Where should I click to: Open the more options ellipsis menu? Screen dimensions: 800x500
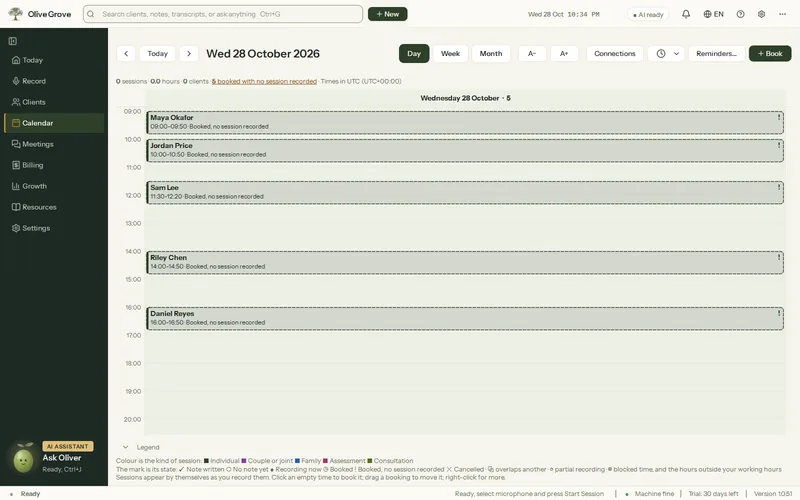(782, 14)
